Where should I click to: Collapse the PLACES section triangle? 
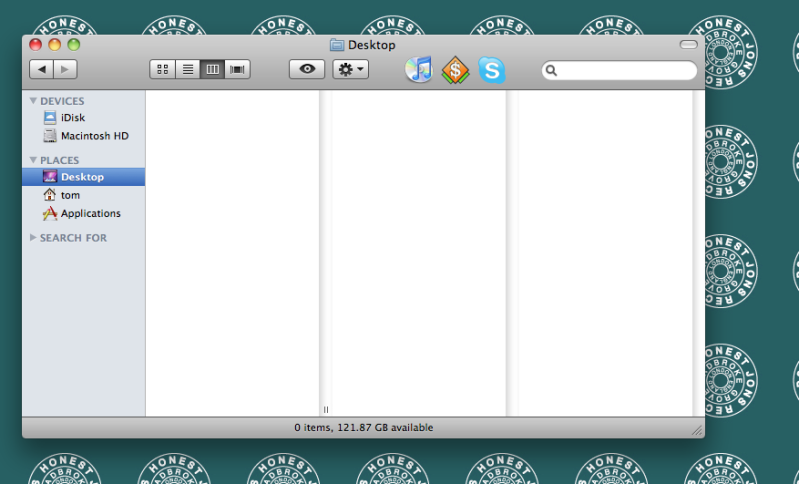tap(33, 160)
